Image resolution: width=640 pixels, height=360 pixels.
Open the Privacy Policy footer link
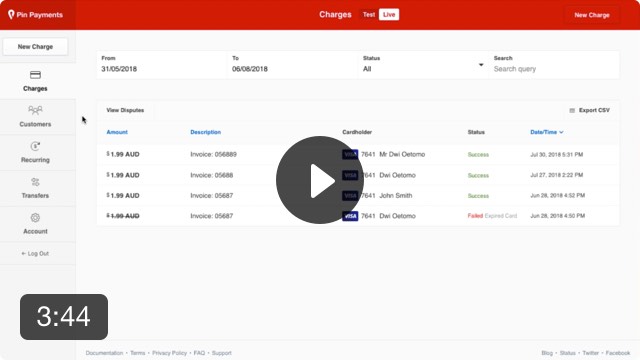[x=169, y=353]
